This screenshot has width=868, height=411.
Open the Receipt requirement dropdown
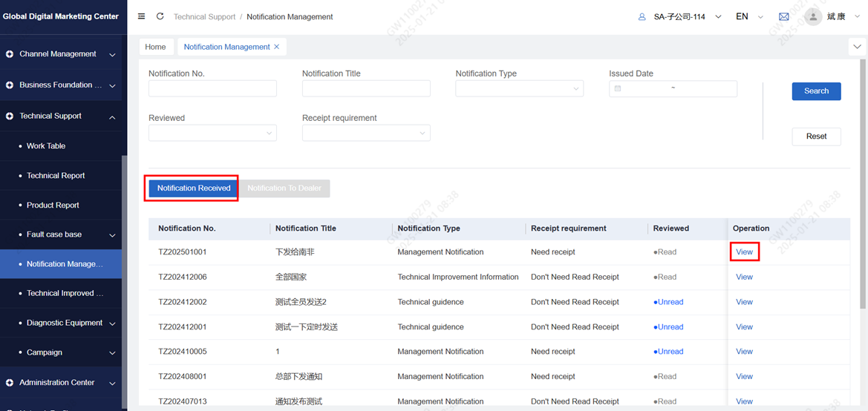[366, 134]
